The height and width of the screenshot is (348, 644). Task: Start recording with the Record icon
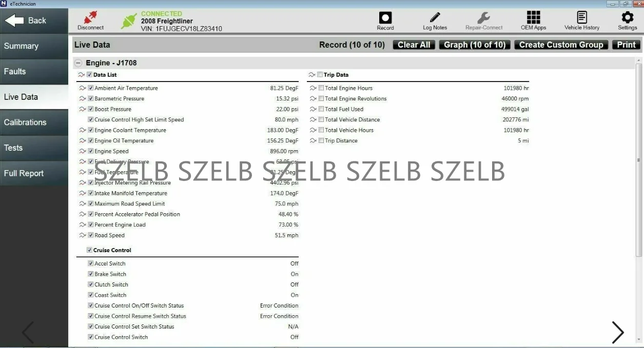385,18
